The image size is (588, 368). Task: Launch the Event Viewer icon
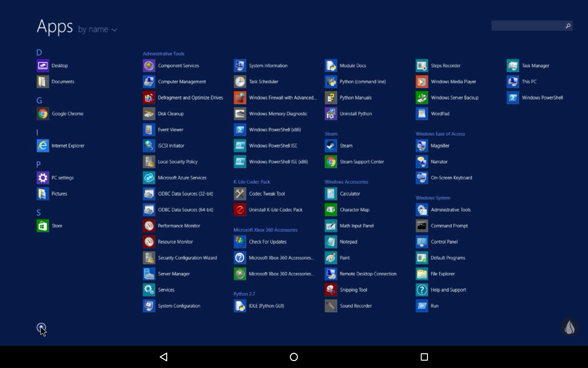[149, 130]
